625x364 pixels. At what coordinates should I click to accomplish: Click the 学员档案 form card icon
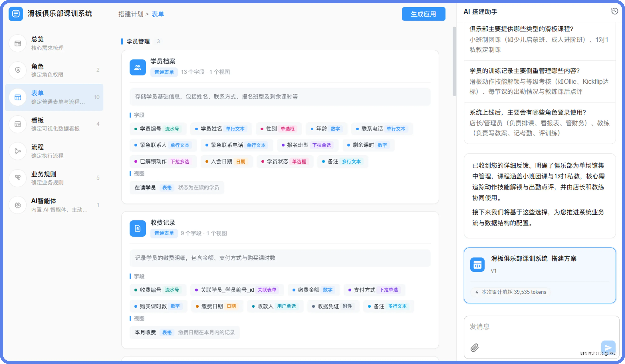point(138,67)
